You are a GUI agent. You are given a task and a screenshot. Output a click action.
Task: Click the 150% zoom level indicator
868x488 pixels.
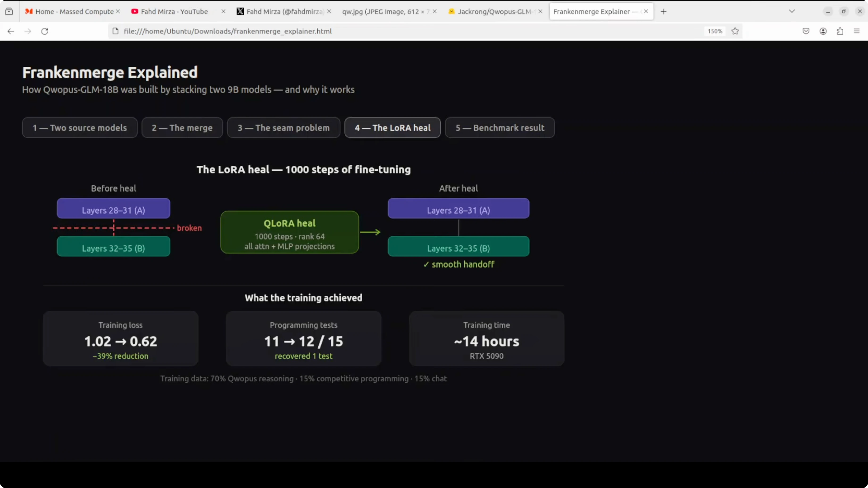coord(715,31)
